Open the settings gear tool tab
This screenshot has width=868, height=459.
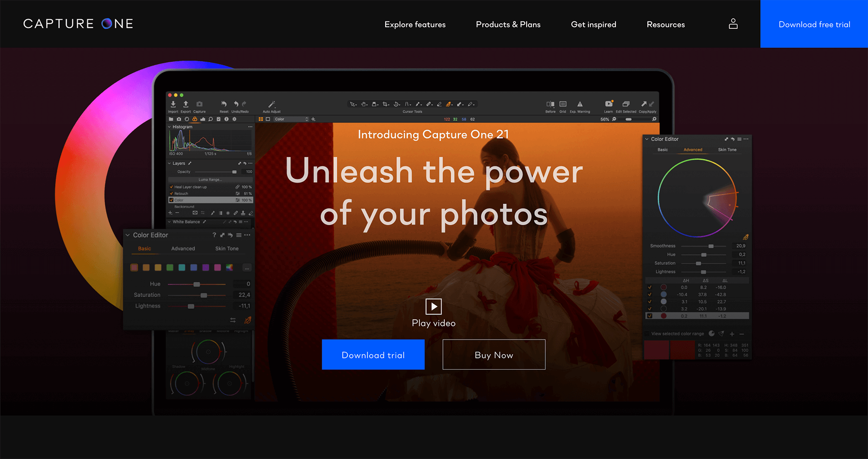(x=234, y=119)
